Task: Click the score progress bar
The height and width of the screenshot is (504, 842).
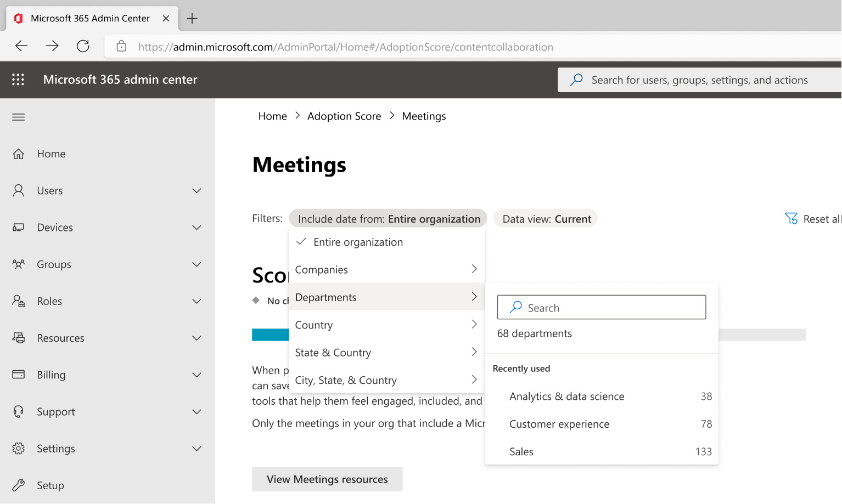Action: [529, 335]
